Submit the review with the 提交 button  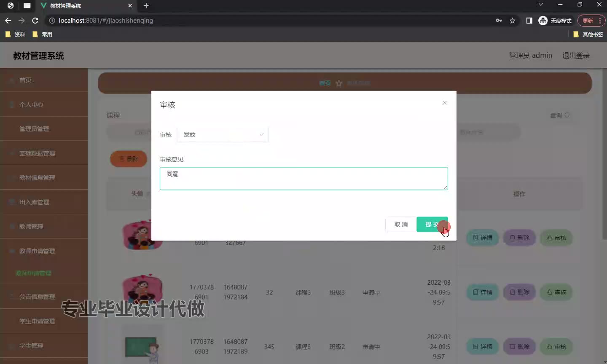[432, 225]
